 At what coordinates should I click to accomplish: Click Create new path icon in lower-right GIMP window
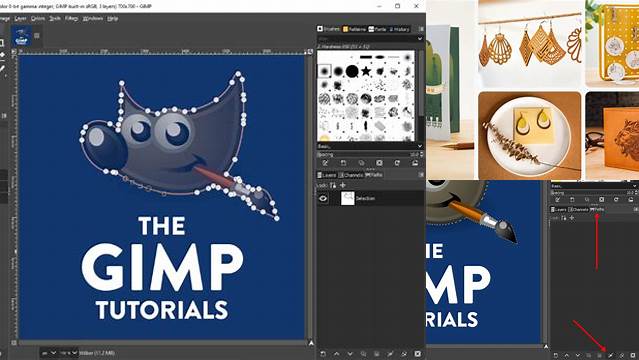[555, 356]
